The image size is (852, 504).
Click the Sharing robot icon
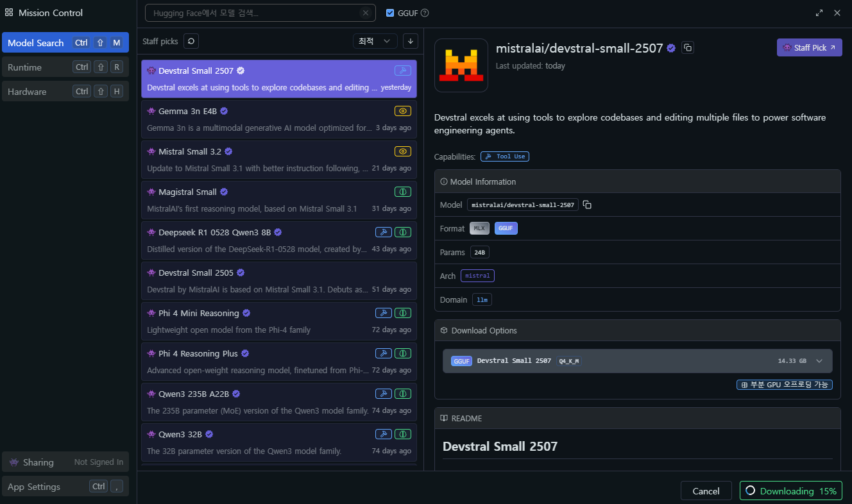(x=13, y=462)
